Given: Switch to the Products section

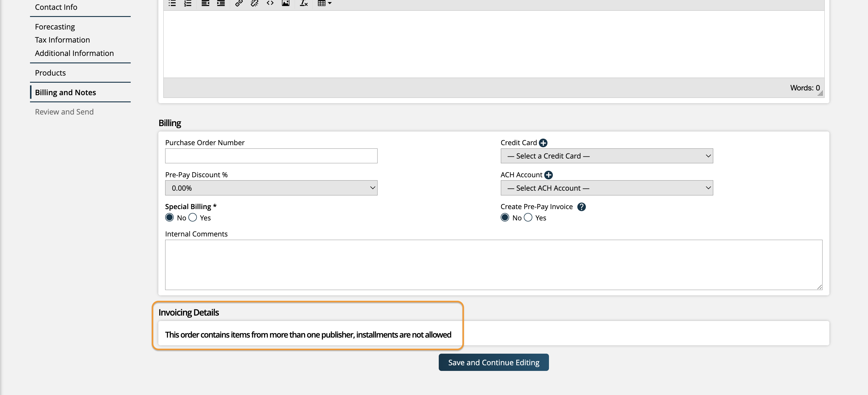Looking at the screenshot, I should [50, 73].
